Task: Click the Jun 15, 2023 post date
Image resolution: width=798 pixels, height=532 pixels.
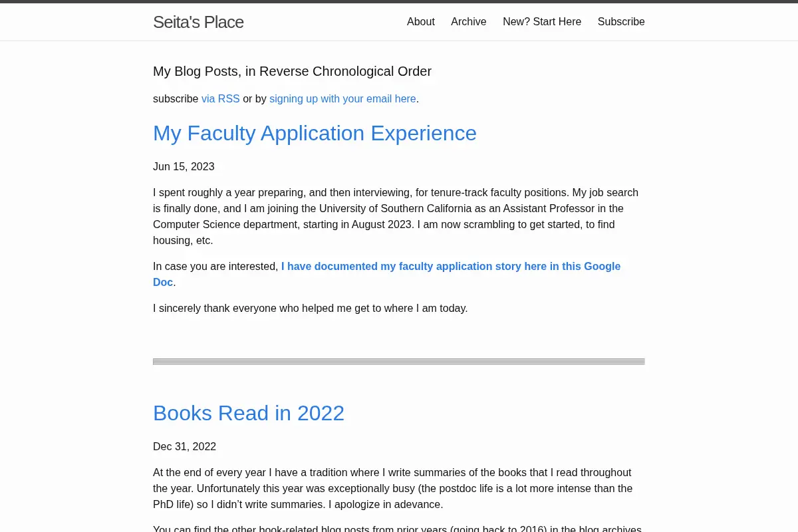Action: pyautogui.click(x=184, y=166)
